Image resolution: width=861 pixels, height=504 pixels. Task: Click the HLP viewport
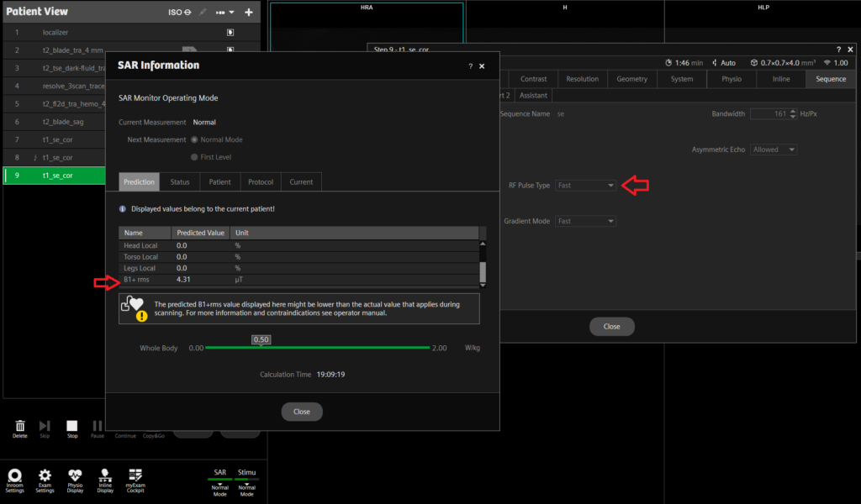click(x=763, y=22)
